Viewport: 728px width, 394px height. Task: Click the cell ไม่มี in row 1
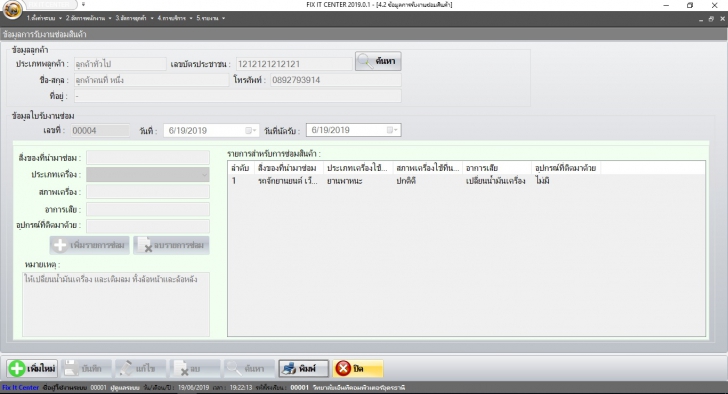(542, 181)
